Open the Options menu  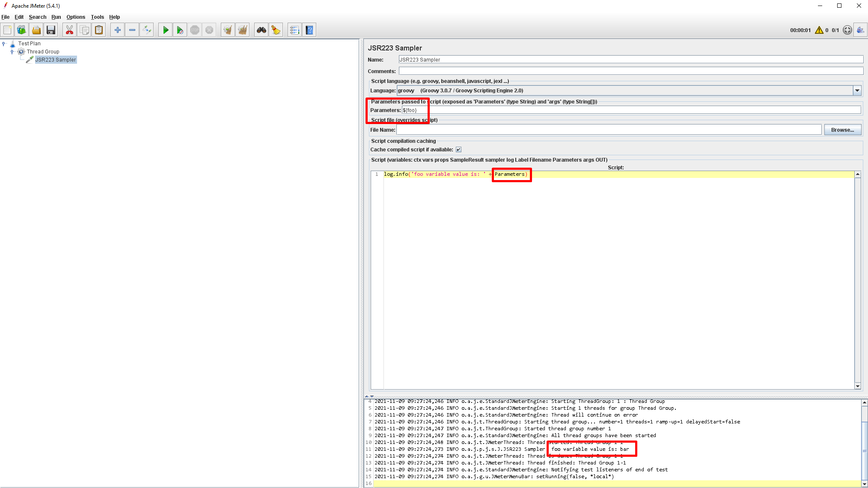(76, 17)
